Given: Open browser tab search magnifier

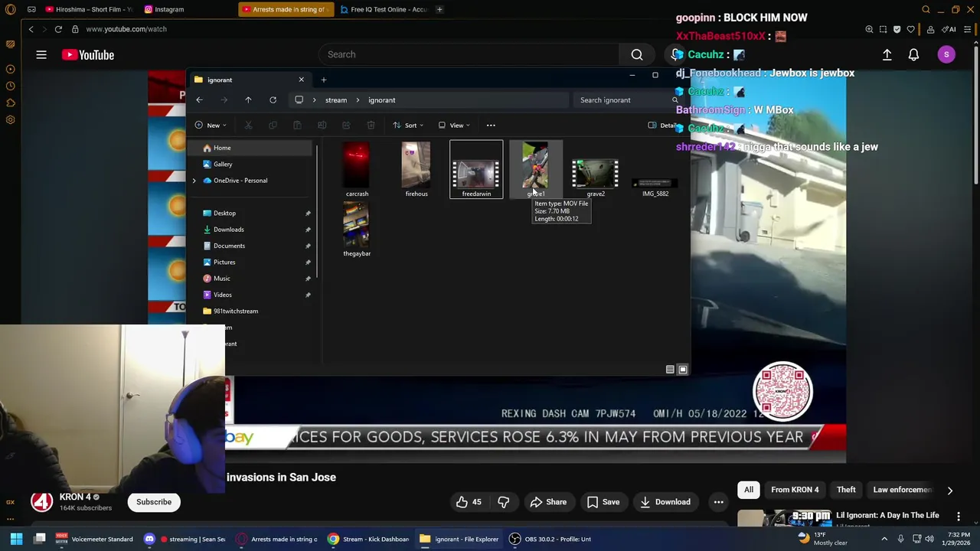Looking at the screenshot, I should point(926,9).
